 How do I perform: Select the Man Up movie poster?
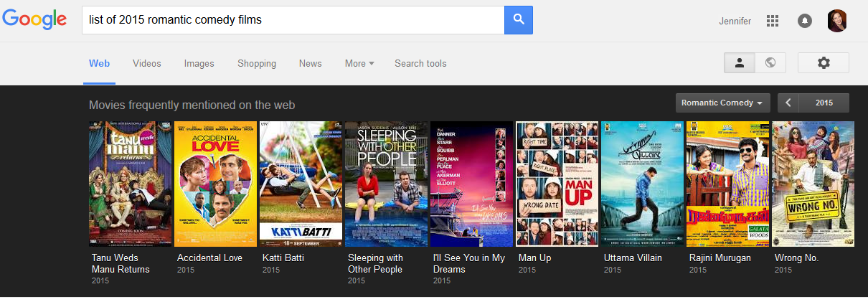(x=557, y=184)
